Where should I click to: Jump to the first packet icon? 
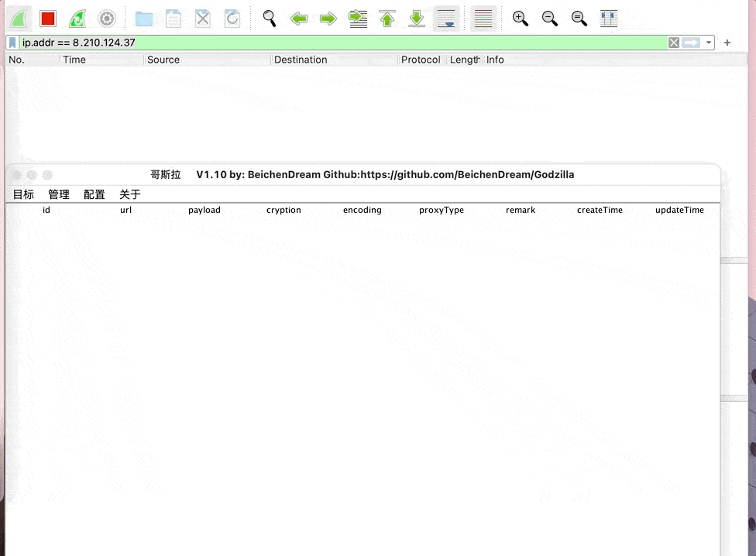point(387,19)
